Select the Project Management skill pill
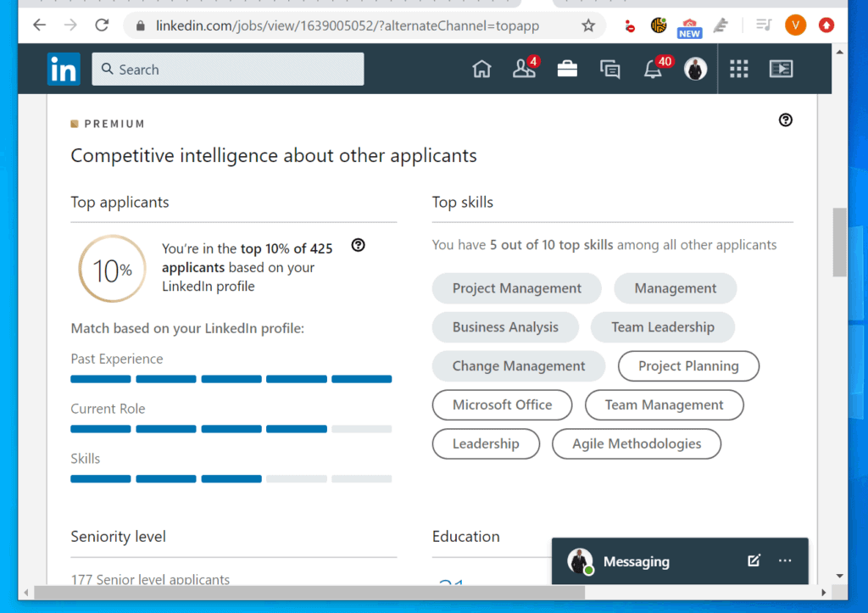868x613 pixels. (x=516, y=288)
